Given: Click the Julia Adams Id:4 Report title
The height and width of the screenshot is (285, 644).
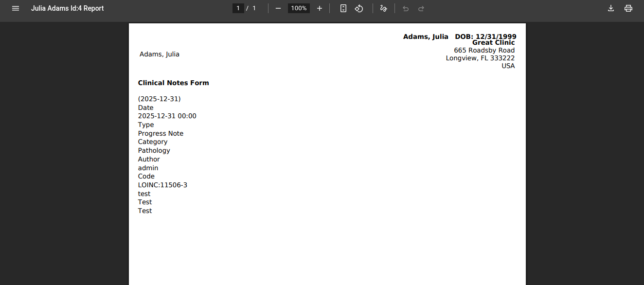Looking at the screenshot, I should (67, 8).
